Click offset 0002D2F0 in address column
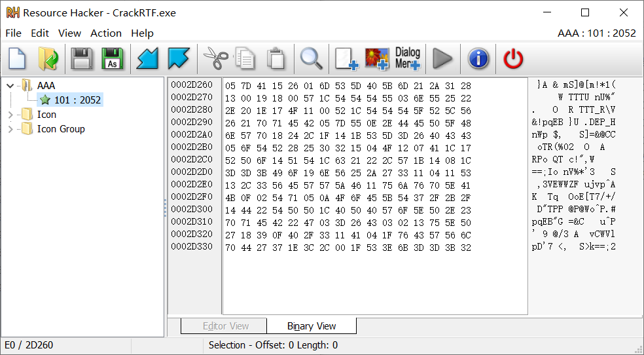The image size is (644, 355). tap(192, 196)
